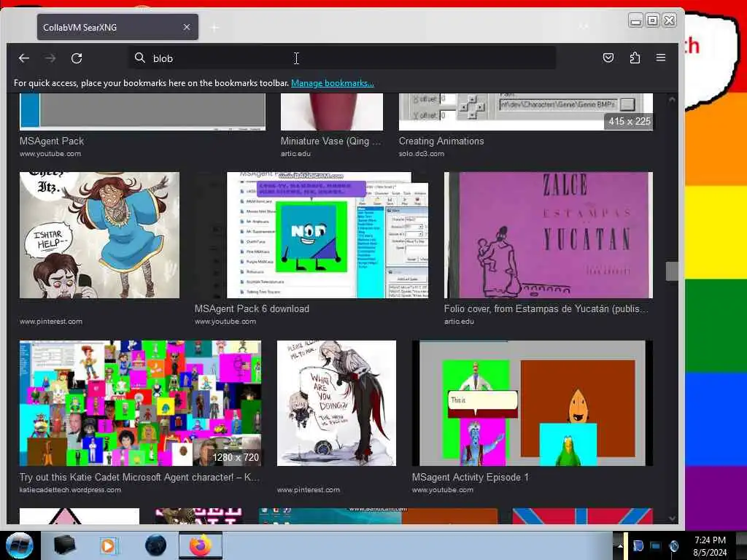Click the address bar containing blob

coord(342,58)
